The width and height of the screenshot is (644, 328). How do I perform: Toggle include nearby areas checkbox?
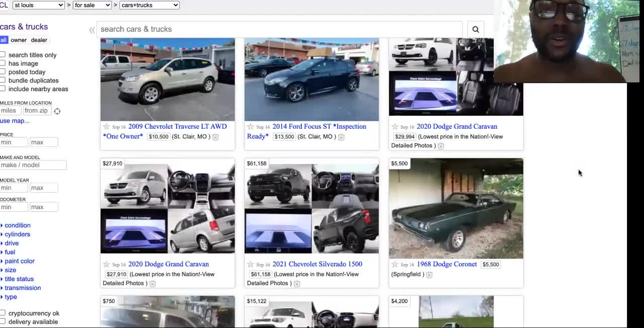[3, 89]
